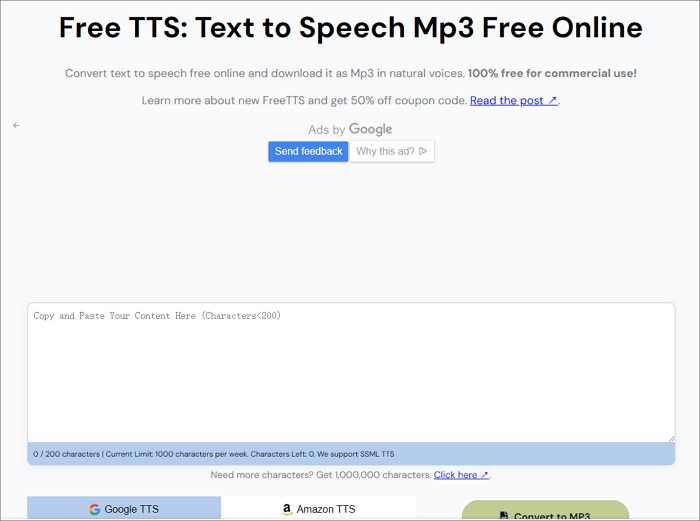The image size is (700, 521).
Task: Click the external arrow after Read the post
Action: [x=552, y=101]
